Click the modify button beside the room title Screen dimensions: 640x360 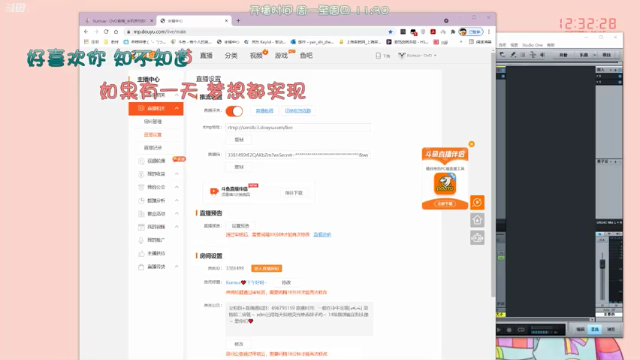286,282
